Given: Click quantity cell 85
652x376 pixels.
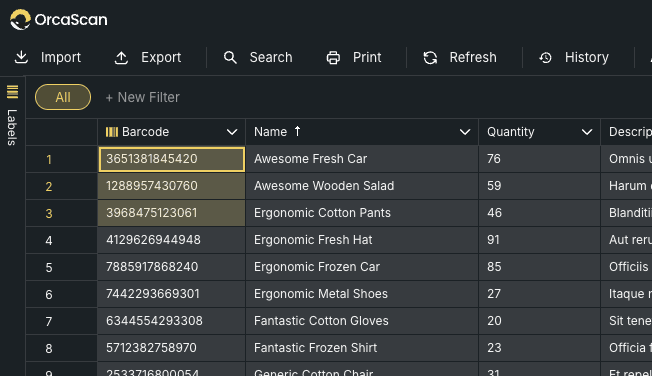Looking at the screenshot, I should [539, 267].
